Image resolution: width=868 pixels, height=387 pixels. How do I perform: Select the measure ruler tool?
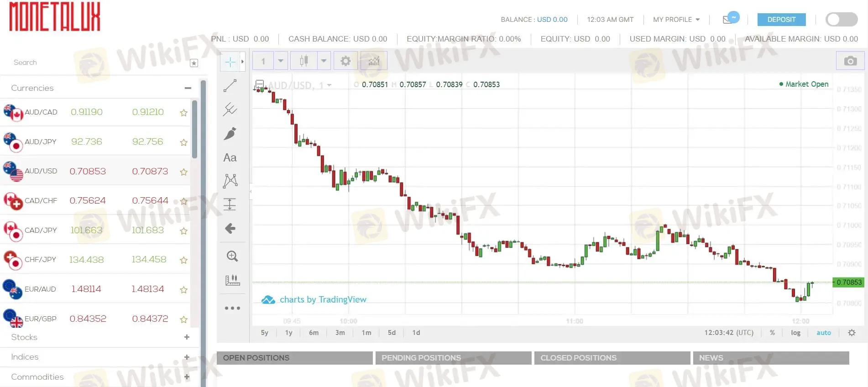(x=232, y=280)
